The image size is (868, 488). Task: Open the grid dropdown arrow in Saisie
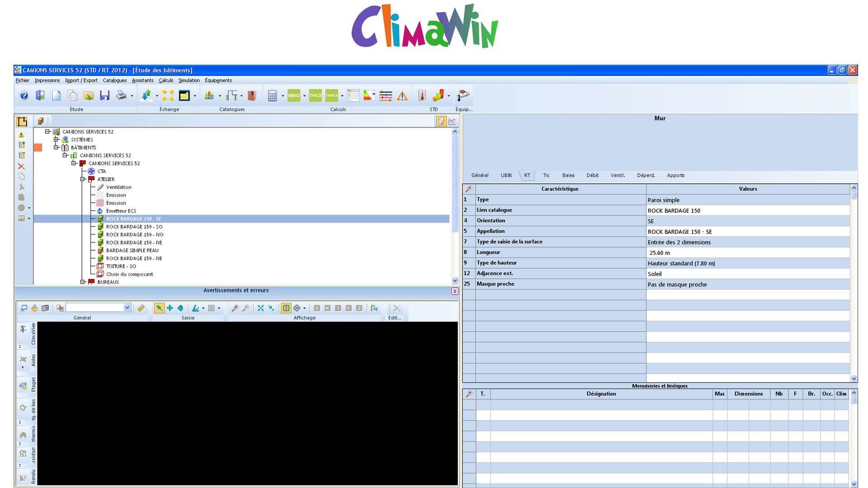[x=219, y=308]
